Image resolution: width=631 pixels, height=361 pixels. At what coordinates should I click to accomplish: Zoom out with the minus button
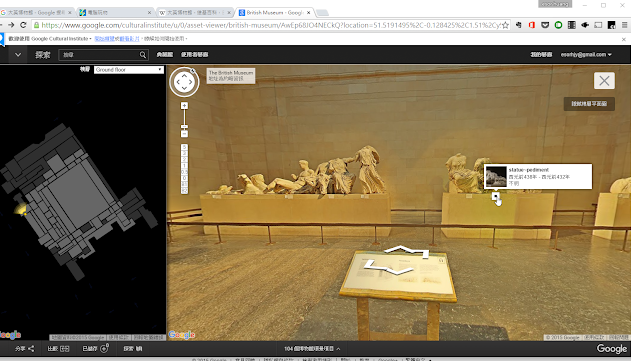(x=184, y=134)
